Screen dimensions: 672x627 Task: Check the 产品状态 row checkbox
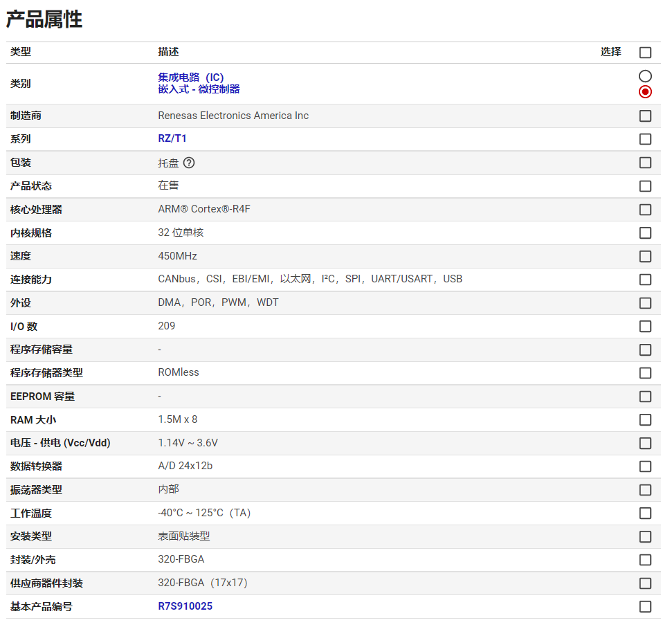click(x=645, y=186)
